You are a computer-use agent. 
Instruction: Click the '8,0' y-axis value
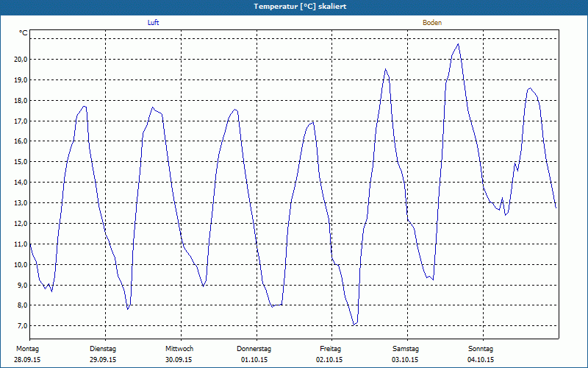point(23,305)
